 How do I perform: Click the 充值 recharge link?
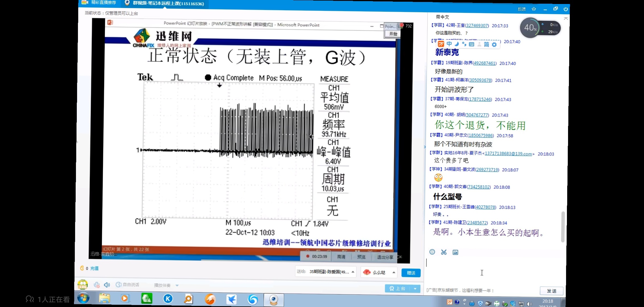pos(94,268)
